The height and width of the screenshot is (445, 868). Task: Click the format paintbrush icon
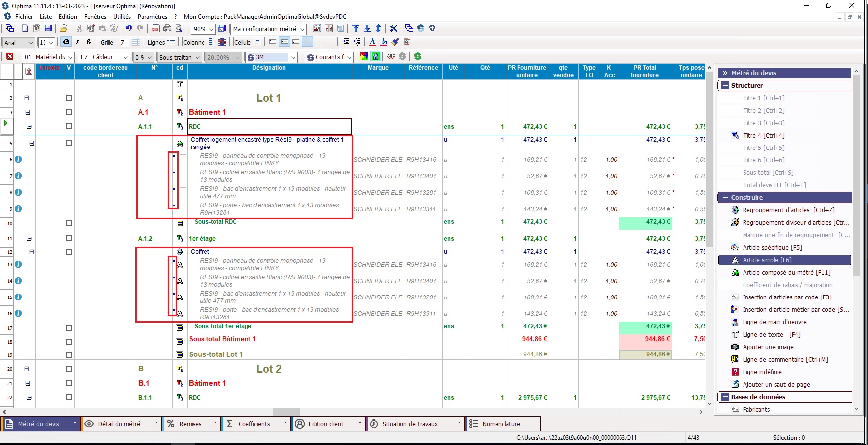point(395,42)
